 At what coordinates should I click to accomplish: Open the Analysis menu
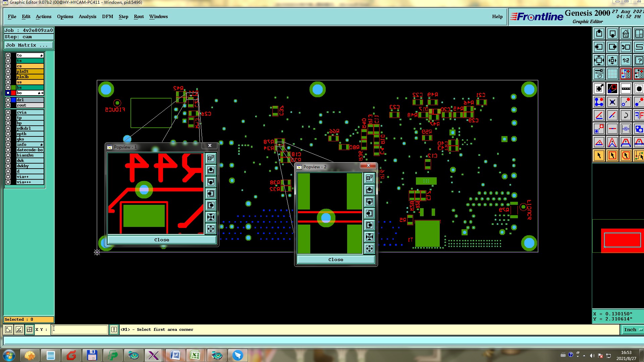(x=87, y=16)
